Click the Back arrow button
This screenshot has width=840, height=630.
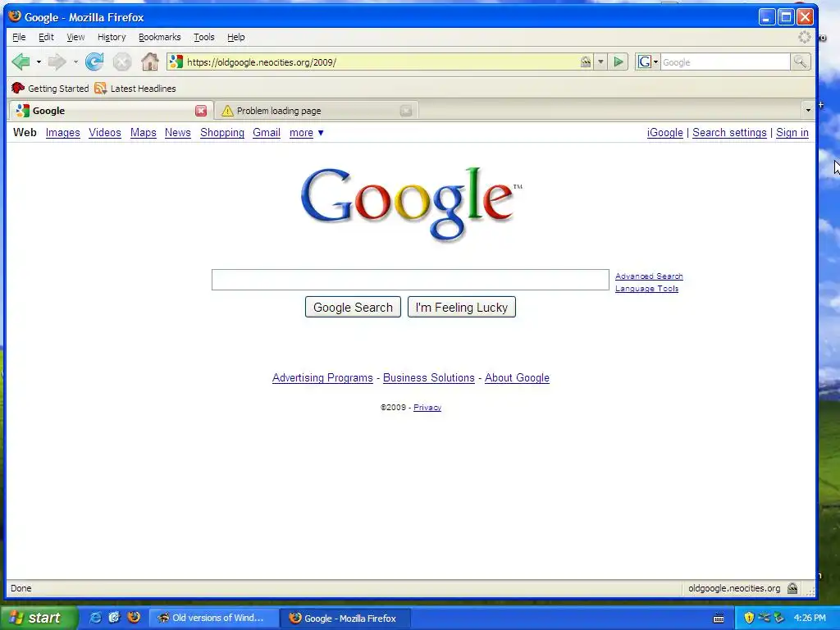21,62
